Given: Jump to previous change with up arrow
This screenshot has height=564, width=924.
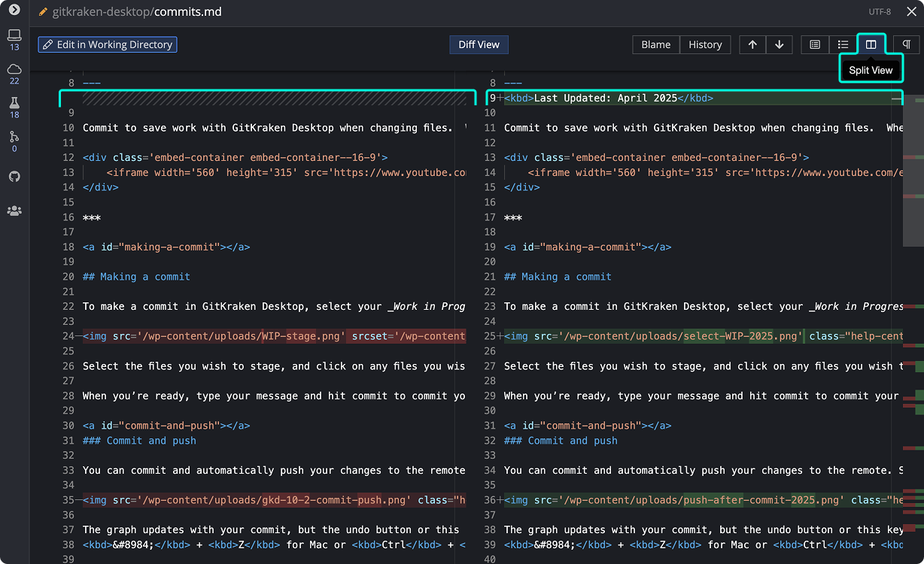Looking at the screenshot, I should pos(752,44).
